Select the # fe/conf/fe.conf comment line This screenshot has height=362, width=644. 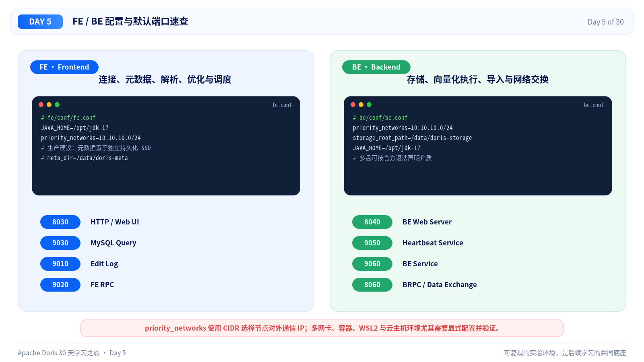(x=68, y=118)
